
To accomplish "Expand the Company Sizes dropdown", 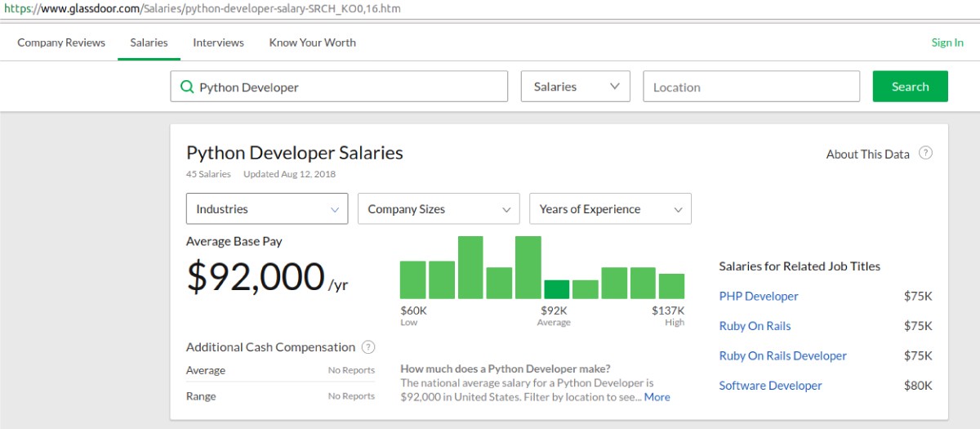I will (439, 209).
